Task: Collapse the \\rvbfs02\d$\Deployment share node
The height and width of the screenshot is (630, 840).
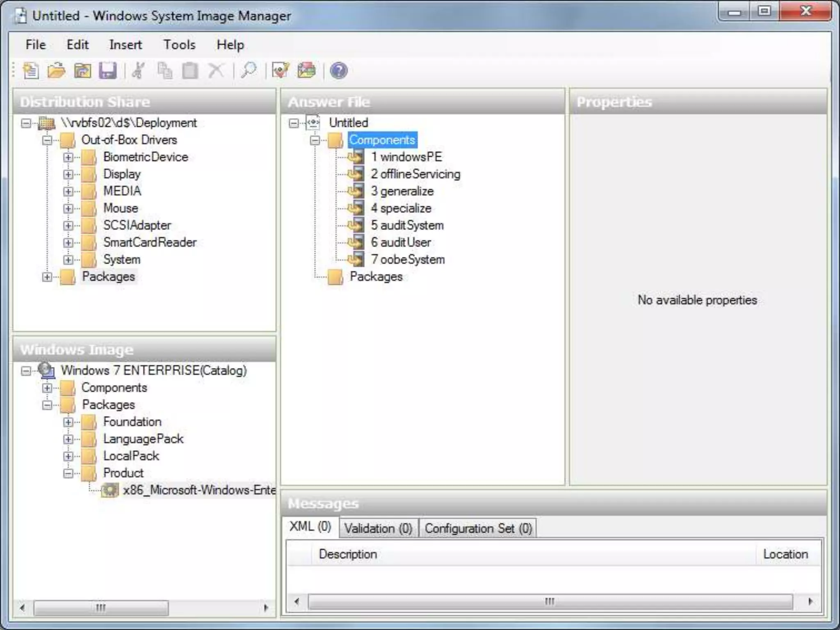Action: 26,123
